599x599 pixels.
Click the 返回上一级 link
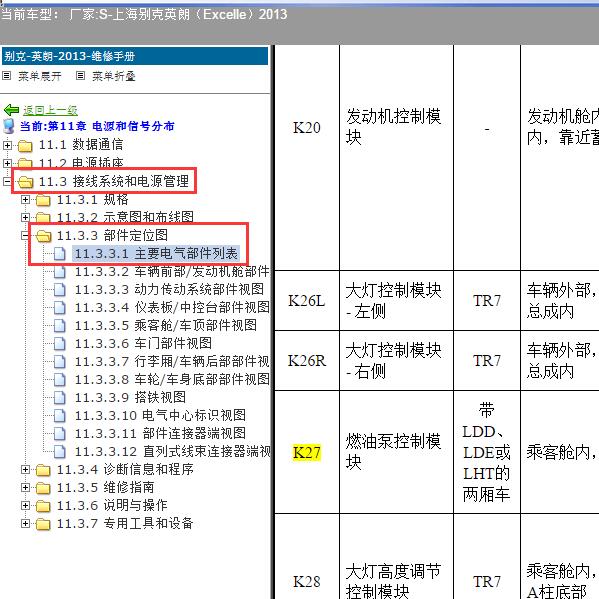(x=50, y=110)
